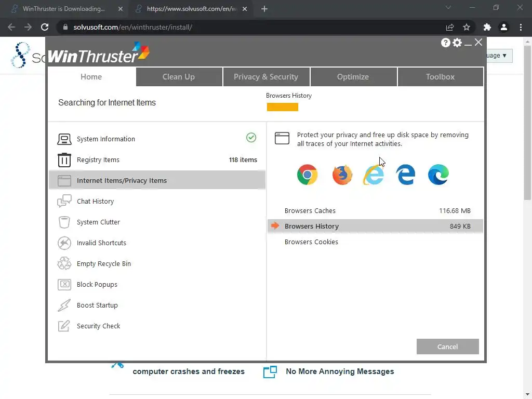Click the Empty Recycle Bin recycle icon

tap(64, 263)
